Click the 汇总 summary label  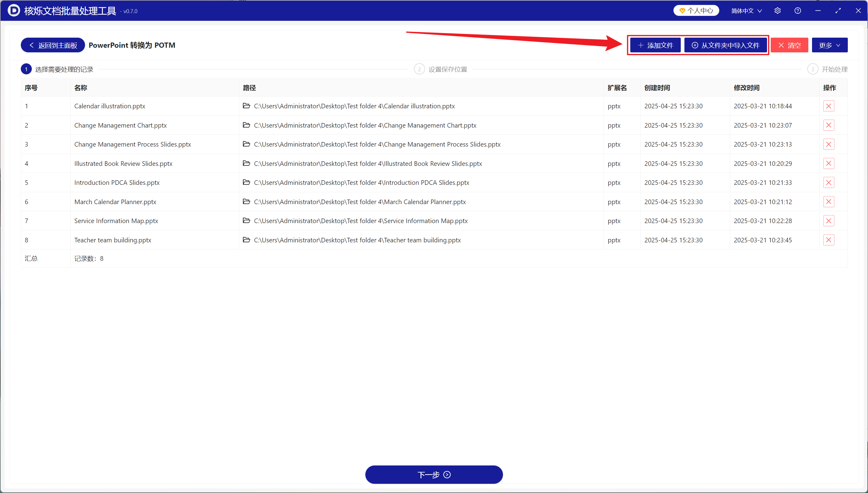pyautogui.click(x=31, y=259)
